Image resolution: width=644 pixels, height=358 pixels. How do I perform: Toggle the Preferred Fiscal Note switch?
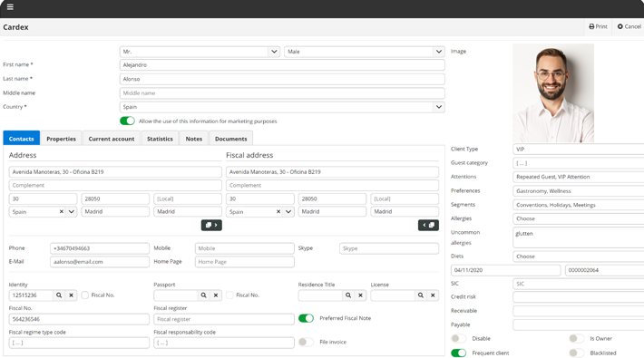coord(306,318)
